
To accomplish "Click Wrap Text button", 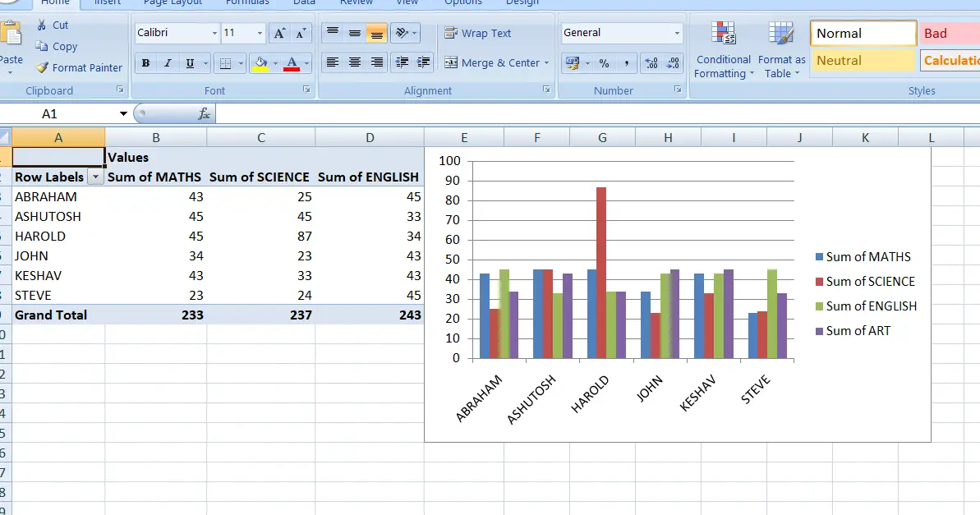I will [x=477, y=33].
